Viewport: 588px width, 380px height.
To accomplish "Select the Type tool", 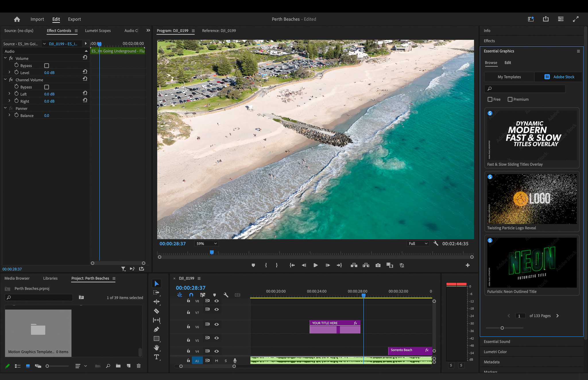I will pyautogui.click(x=156, y=357).
